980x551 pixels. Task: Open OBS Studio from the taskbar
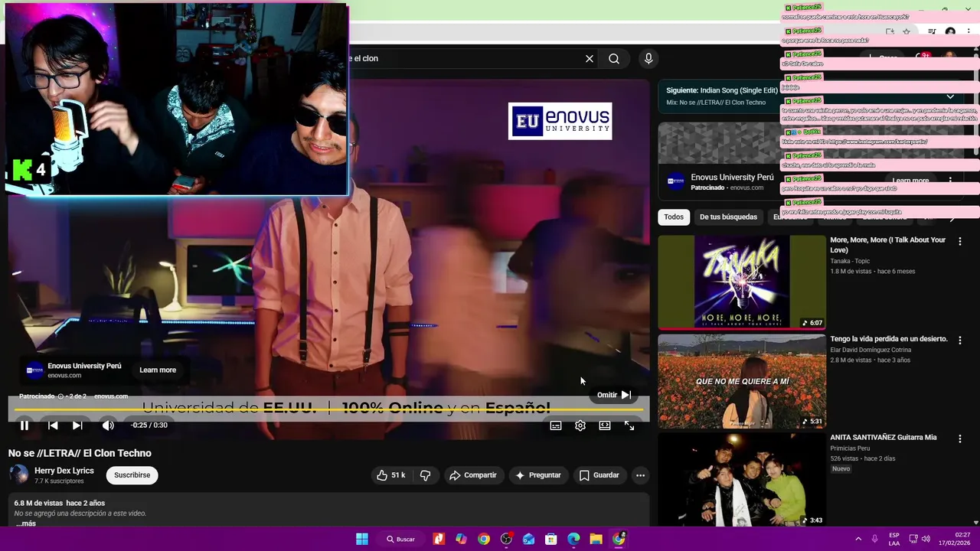[x=506, y=539]
